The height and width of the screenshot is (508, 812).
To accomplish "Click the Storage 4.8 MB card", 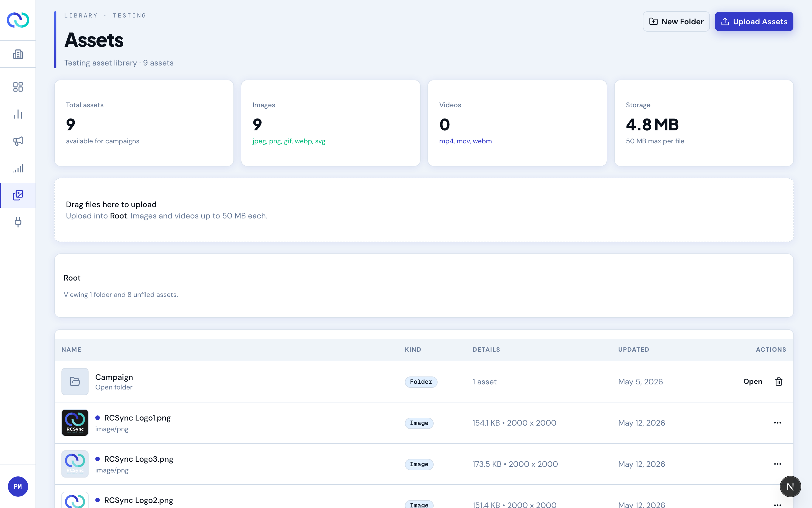I will click(704, 123).
